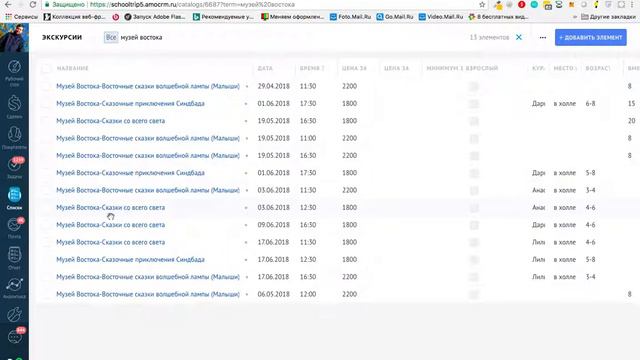Sort by Минимум 1 взрослый column header
640x360 pixels.
462,68
